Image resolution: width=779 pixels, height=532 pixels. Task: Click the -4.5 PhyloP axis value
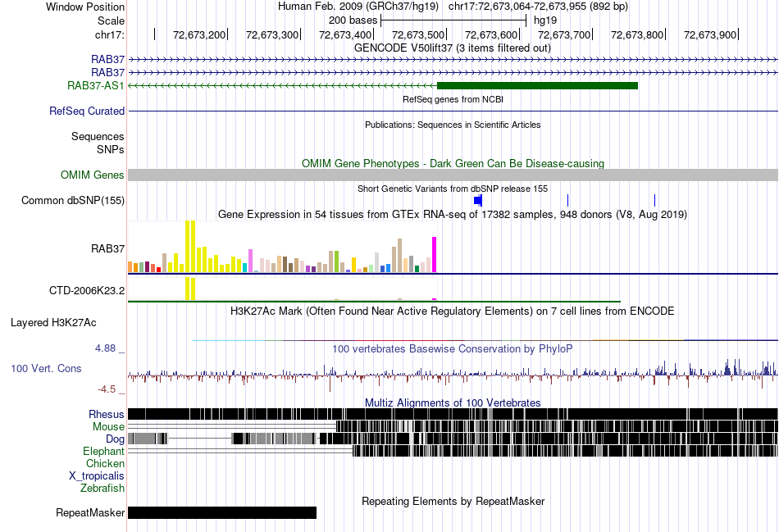point(107,389)
